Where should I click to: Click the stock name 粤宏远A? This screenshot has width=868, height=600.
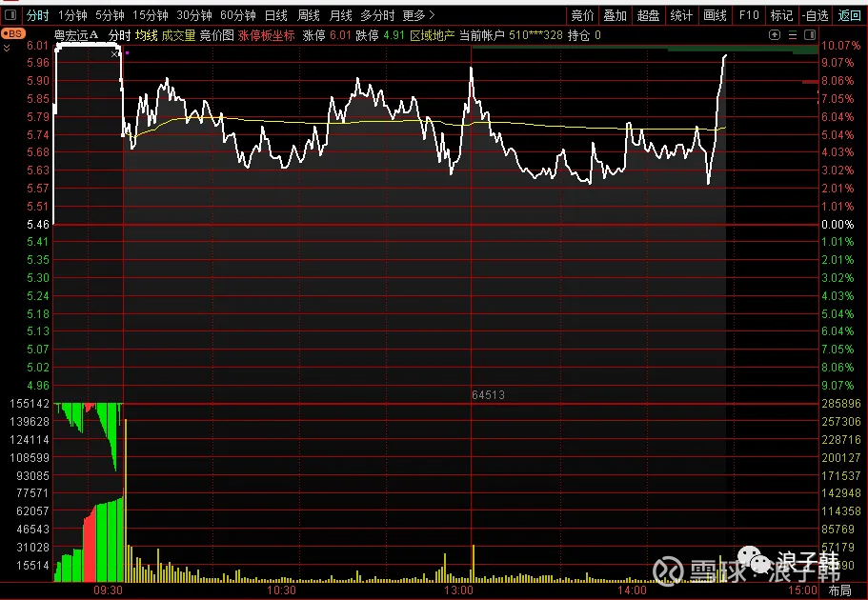[76, 35]
